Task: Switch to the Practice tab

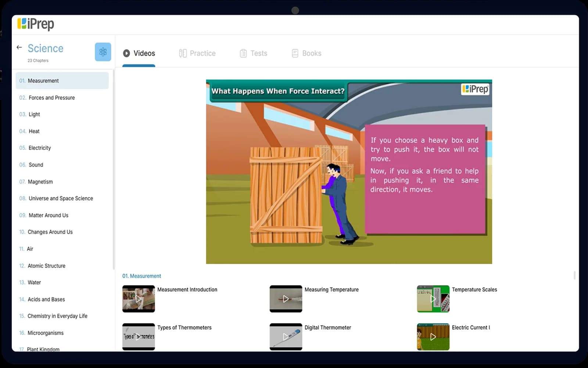Action: point(197,53)
